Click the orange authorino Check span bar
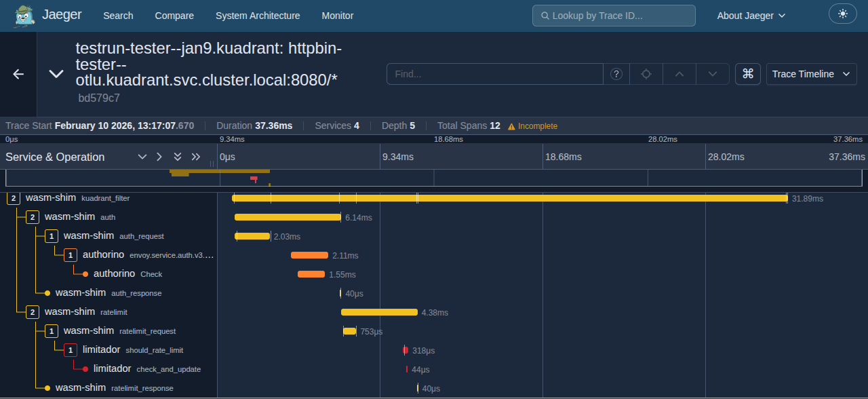Screen dimensions: 868x399 (x=311, y=274)
